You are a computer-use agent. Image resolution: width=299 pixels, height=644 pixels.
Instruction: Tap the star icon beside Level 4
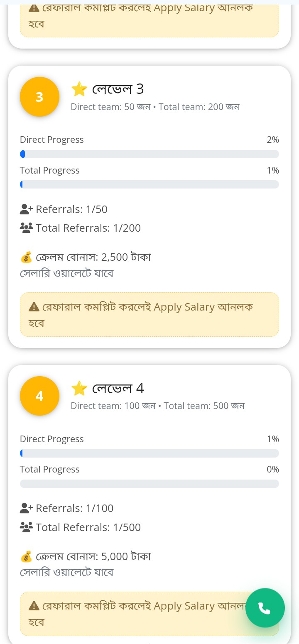79,388
